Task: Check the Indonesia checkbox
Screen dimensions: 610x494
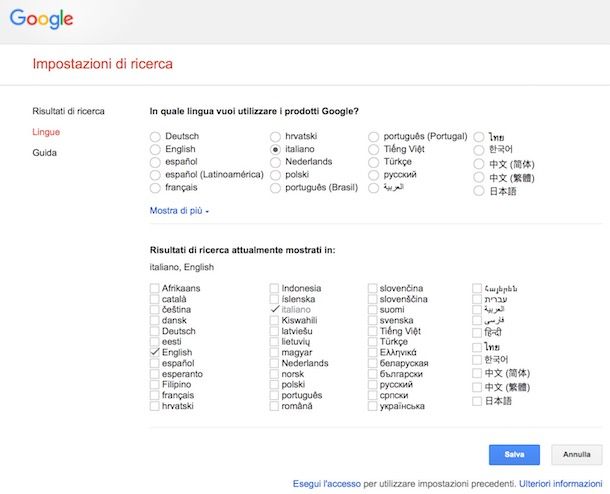Action: click(x=274, y=288)
